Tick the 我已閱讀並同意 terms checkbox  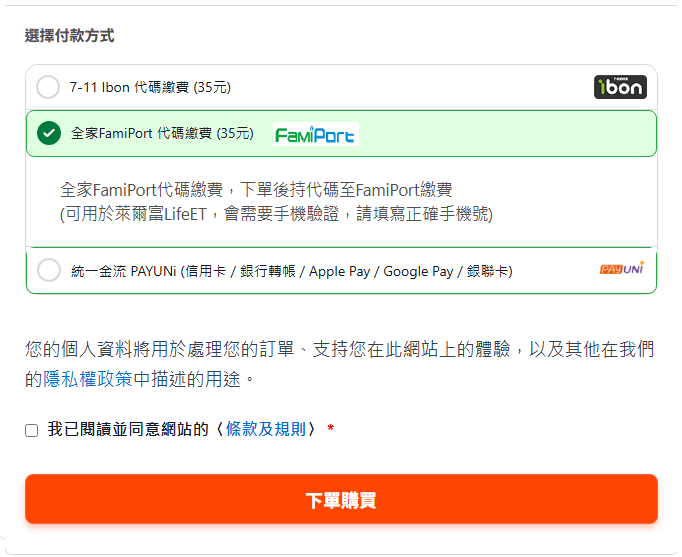pos(32,430)
